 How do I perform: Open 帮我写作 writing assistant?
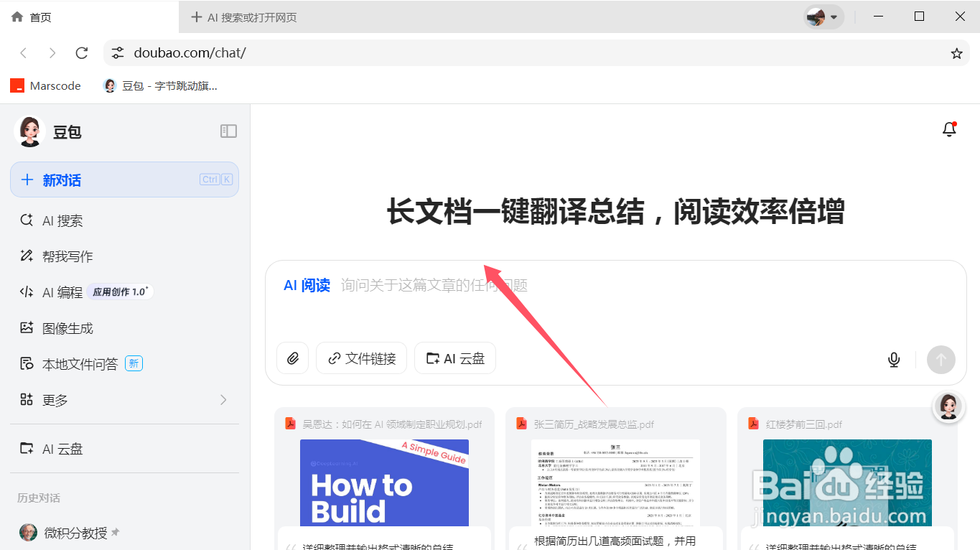tap(124, 256)
